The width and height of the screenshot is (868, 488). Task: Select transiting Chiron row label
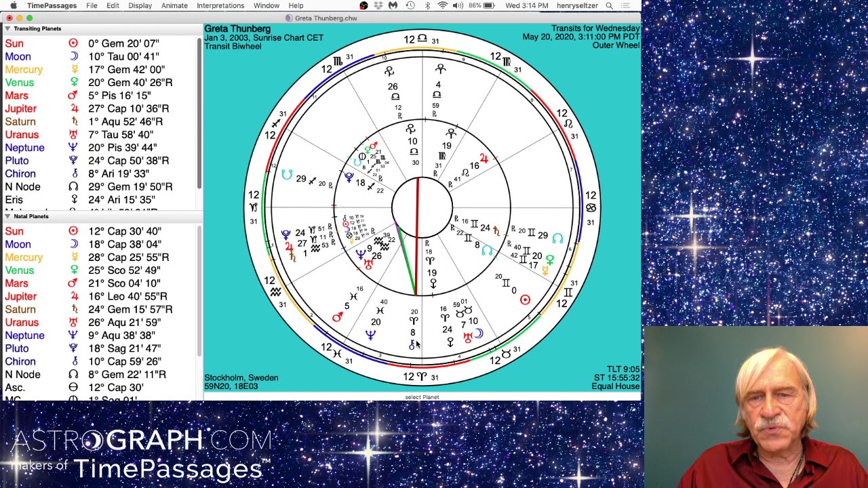coord(20,174)
